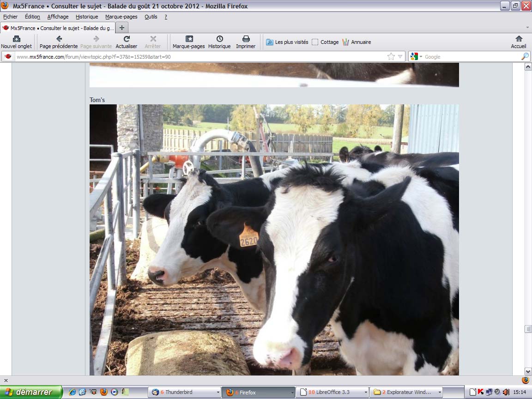Open the Affichage menu
The image size is (532, 399).
58,17
